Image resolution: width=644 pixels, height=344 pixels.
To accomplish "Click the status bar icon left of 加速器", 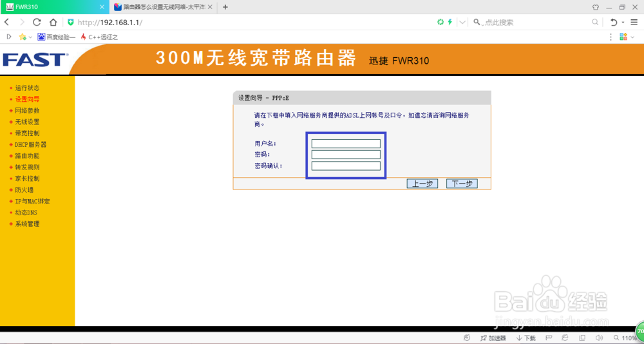I will [467, 338].
